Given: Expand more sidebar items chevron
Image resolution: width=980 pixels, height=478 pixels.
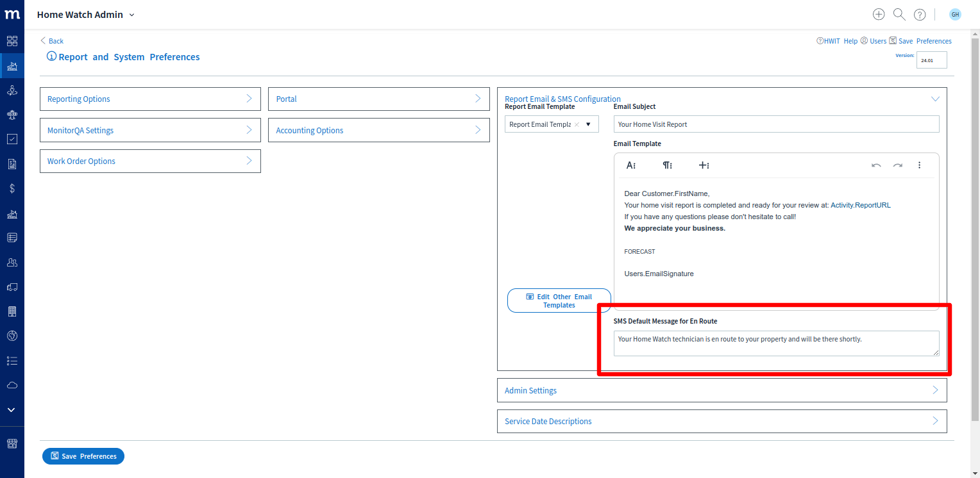Looking at the screenshot, I should click(x=12, y=409).
